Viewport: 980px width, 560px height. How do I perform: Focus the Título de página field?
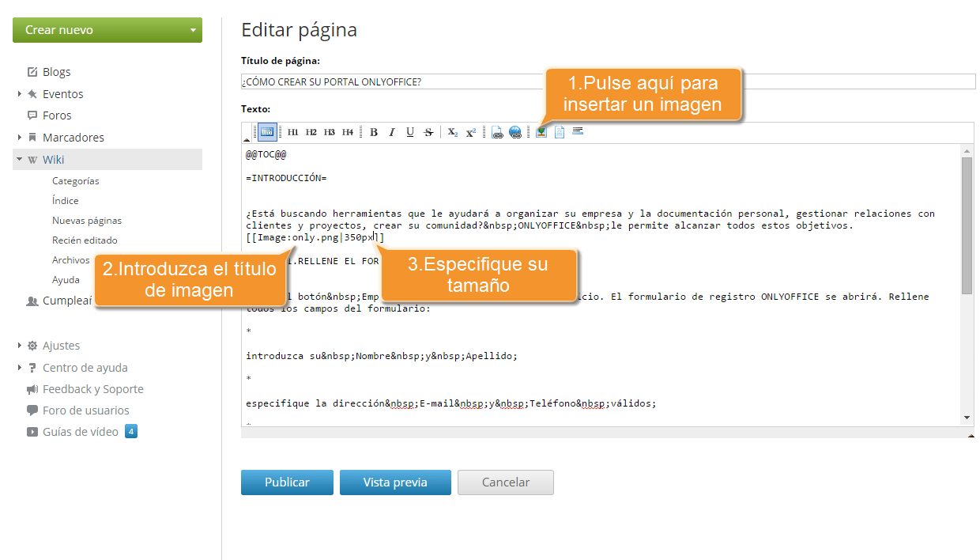[x=609, y=81]
